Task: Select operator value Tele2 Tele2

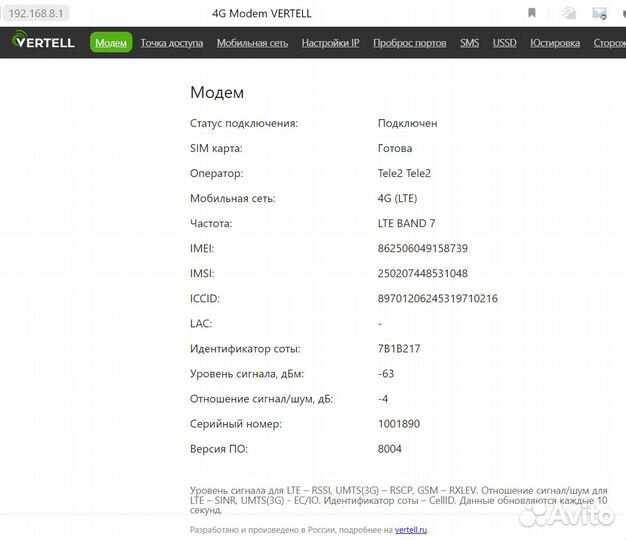Action: tap(404, 173)
